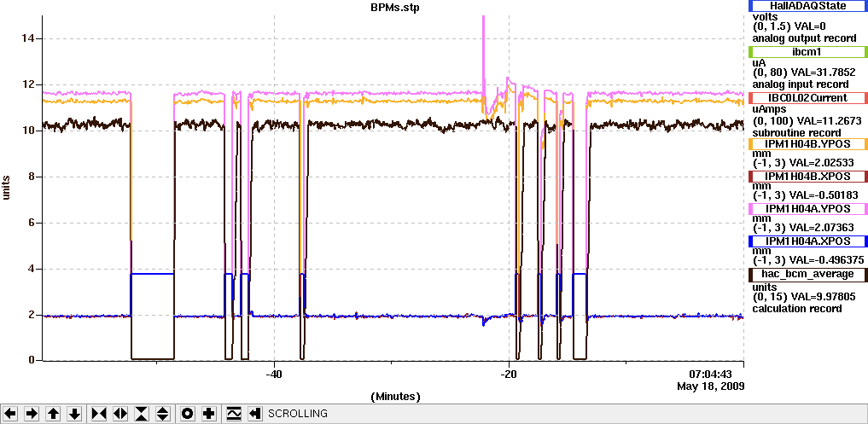Pan the plot up with the up arrow

pyautogui.click(x=53, y=414)
